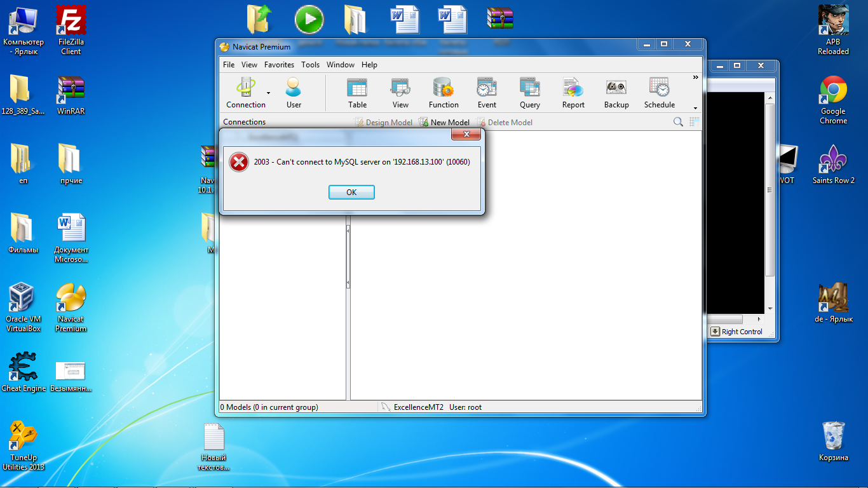The height and width of the screenshot is (488, 868).
Task: Click the "0 Models (0 in current group)" status text
Action: pyautogui.click(x=269, y=407)
